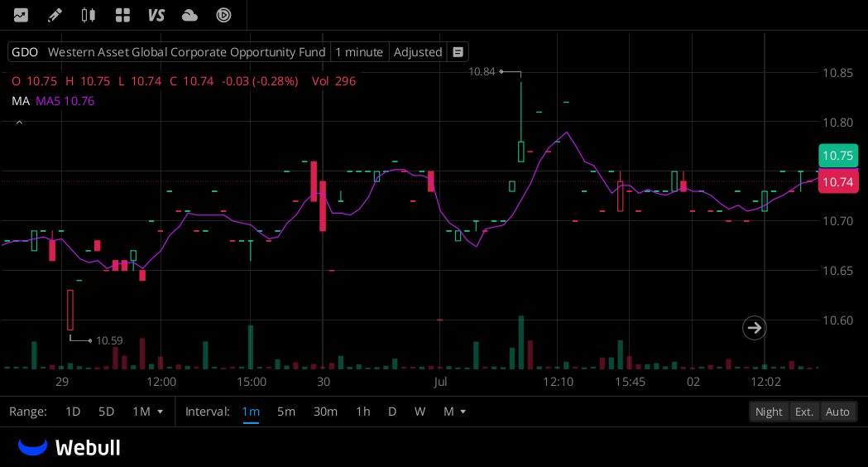868x467 pixels.
Task: Open the candlestick style icon
Action: [89, 15]
